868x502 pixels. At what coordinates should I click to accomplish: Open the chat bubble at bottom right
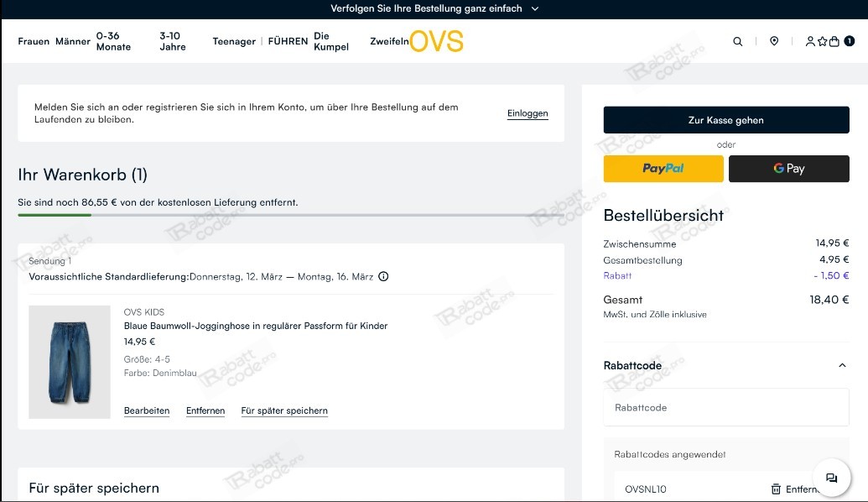coord(831,477)
